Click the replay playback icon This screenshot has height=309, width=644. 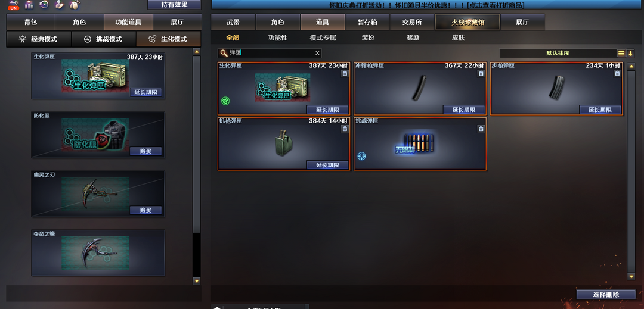click(x=44, y=5)
